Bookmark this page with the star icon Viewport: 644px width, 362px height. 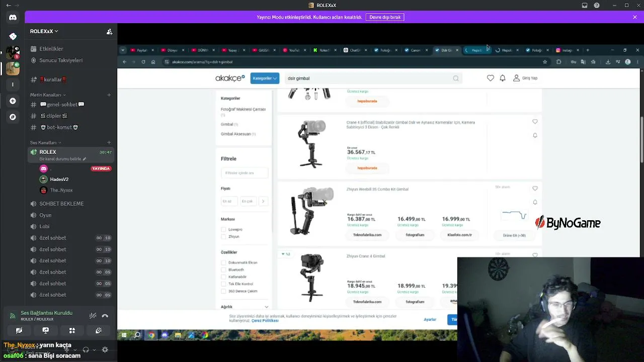pos(545,62)
